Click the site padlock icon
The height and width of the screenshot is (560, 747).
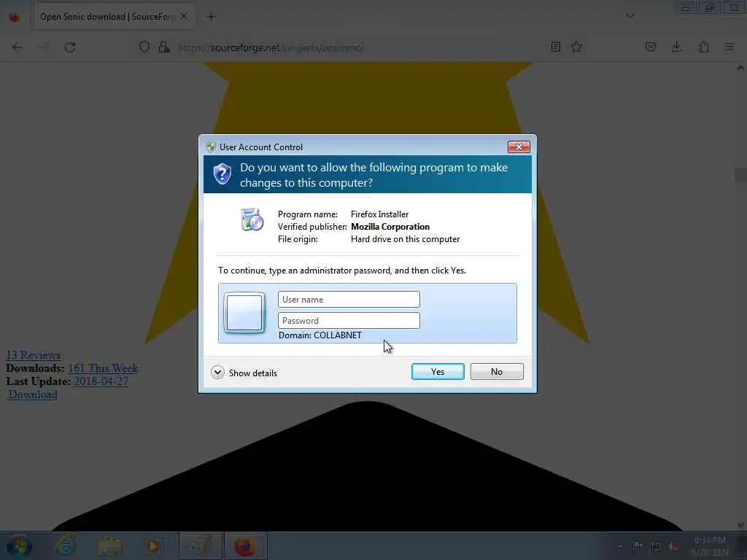(x=164, y=47)
